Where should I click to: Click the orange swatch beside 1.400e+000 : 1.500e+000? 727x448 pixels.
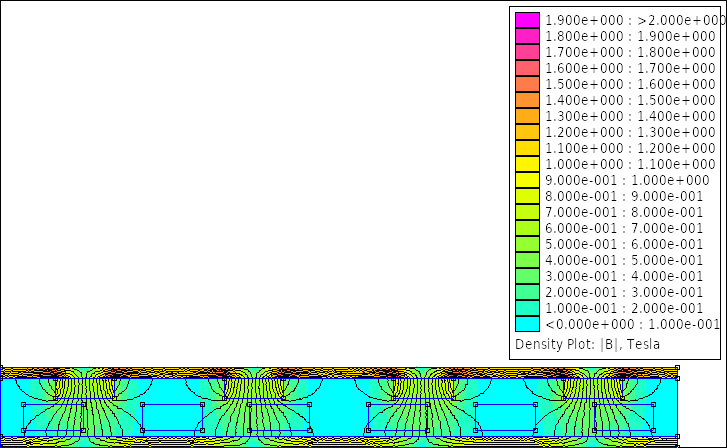[x=527, y=100]
